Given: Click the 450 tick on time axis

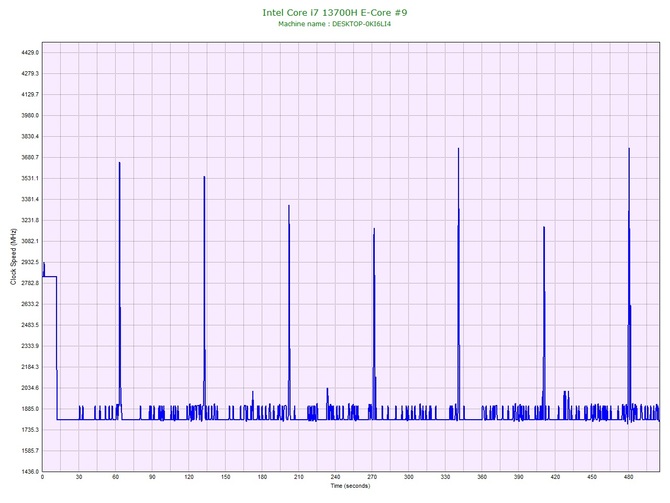Looking at the screenshot, I should [592, 477].
